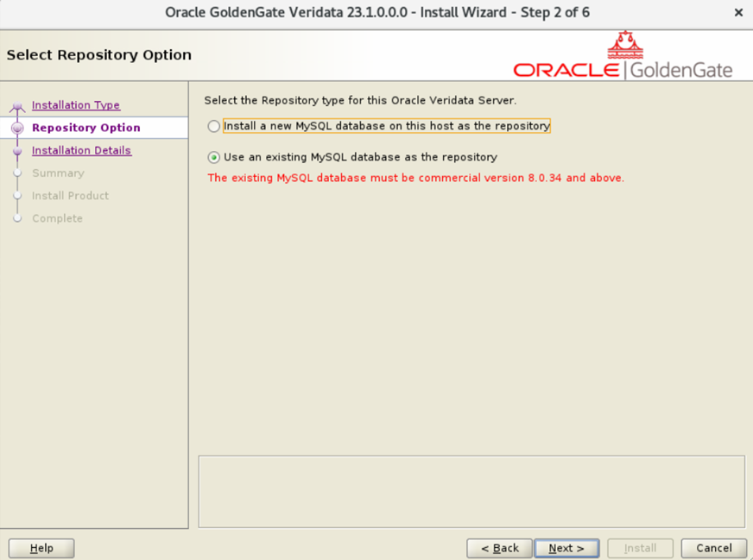Image resolution: width=753 pixels, height=560 pixels.
Task: Select the Repository Option sidebar entry
Action: [85, 128]
